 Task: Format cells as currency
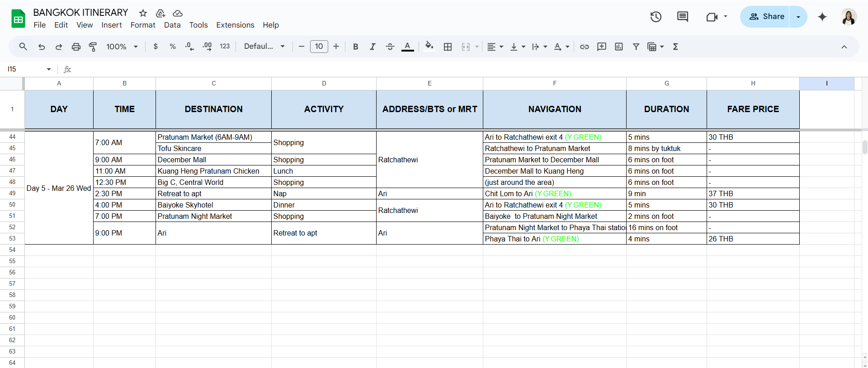156,47
